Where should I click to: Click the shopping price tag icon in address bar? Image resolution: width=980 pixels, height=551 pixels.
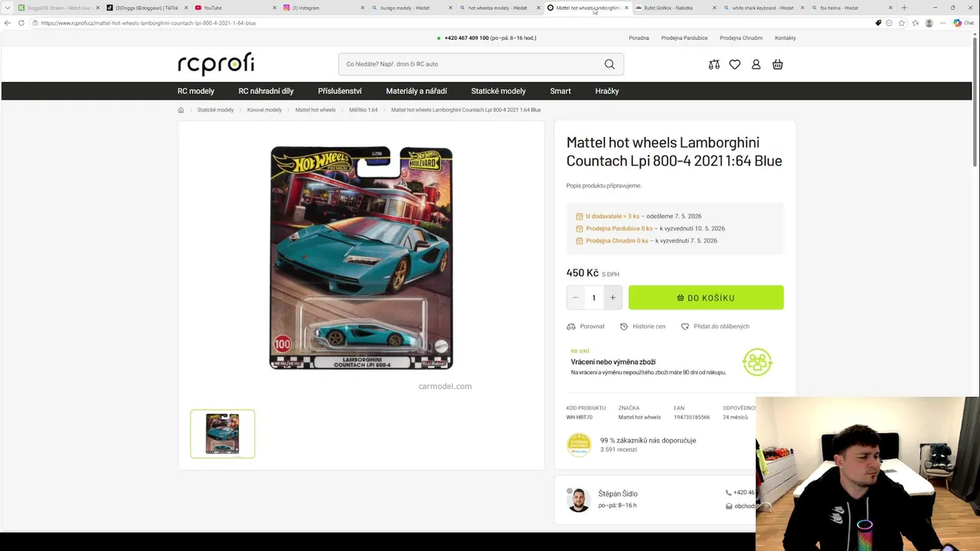[x=878, y=23]
